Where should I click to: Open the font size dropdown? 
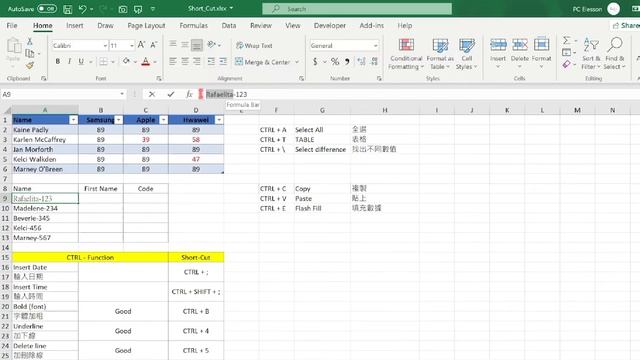point(131,46)
